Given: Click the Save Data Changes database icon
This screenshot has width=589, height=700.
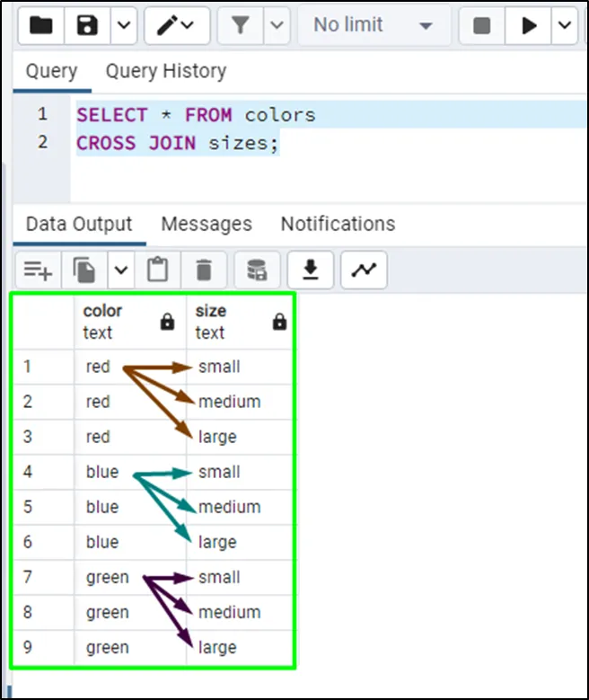Looking at the screenshot, I should pyautogui.click(x=257, y=270).
